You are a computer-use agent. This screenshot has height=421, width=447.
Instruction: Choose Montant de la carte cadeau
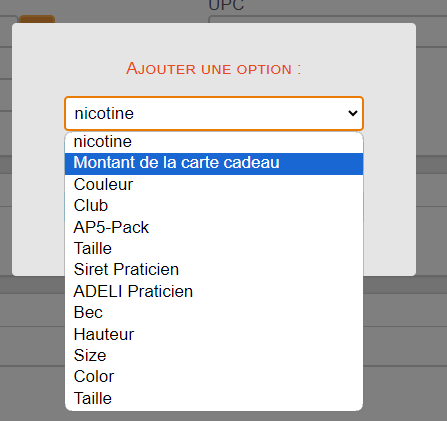coord(214,163)
